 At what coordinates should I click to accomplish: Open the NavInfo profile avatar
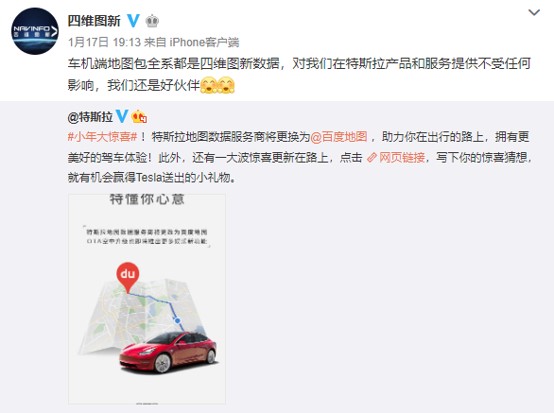(35, 31)
